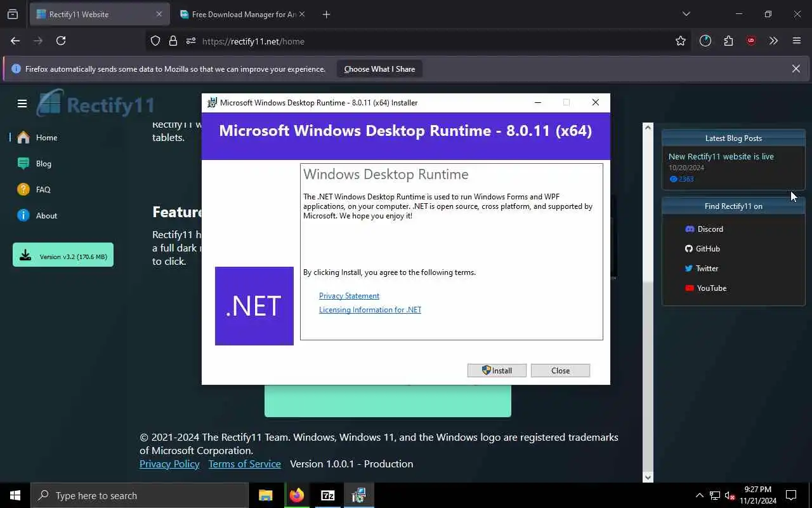The width and height of the screenshot is (812, 508).
Task: Open the Discord link
Action: [x=704, y=229]
